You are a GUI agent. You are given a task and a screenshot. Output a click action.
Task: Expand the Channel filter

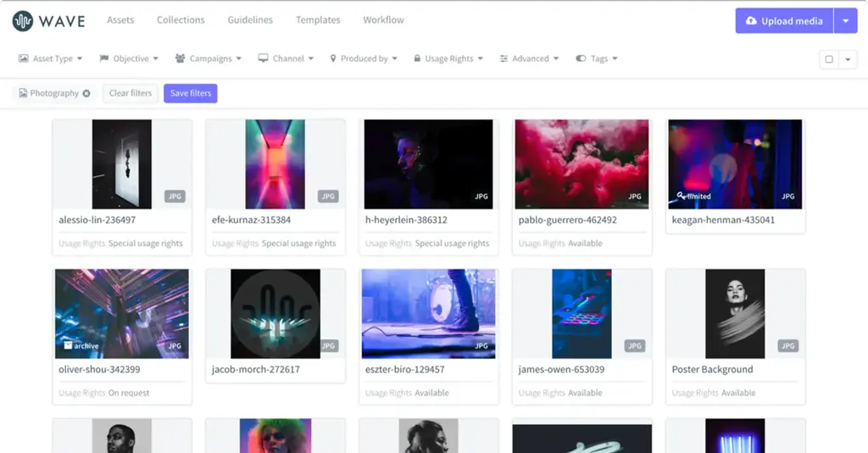click(286, 59)
